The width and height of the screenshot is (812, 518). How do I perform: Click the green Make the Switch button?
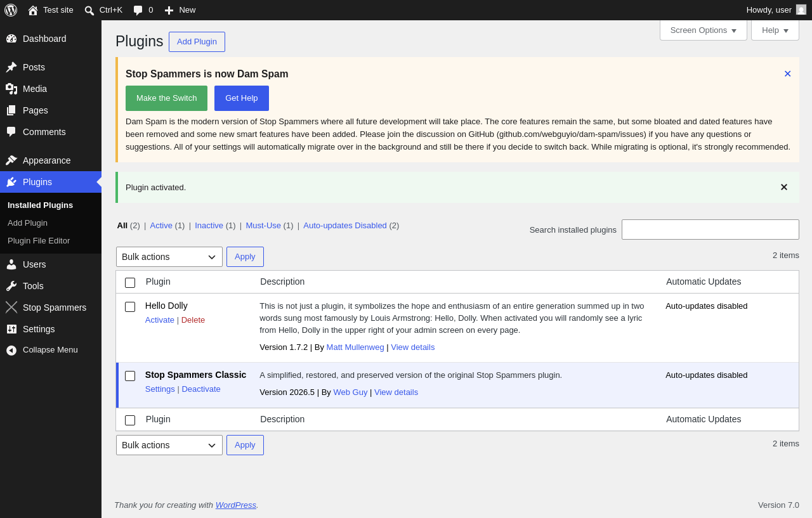tap(166, 98)
